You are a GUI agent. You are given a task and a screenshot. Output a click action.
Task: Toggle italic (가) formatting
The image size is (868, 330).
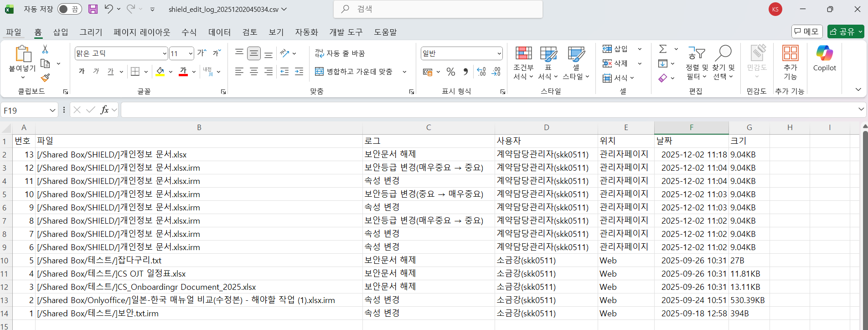(x=96, y=71)
